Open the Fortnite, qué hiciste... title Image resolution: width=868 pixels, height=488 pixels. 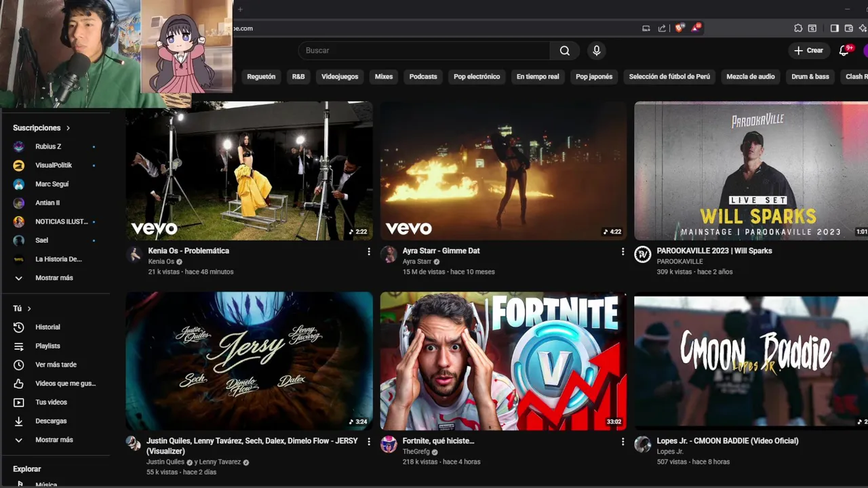point(438,441)
